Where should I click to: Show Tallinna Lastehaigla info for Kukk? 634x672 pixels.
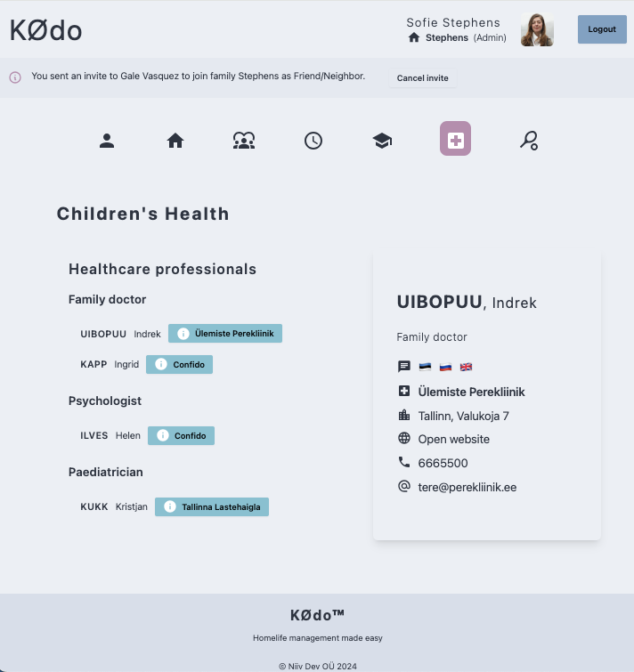coord(212,507)
